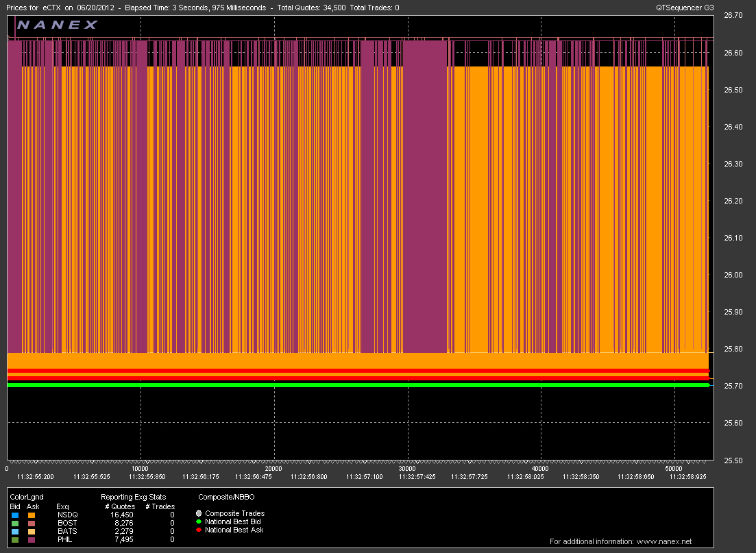The height and width of the screenshot is (553, 756).
Task: Click the y-axis price label 26.60
Action: 733,53
